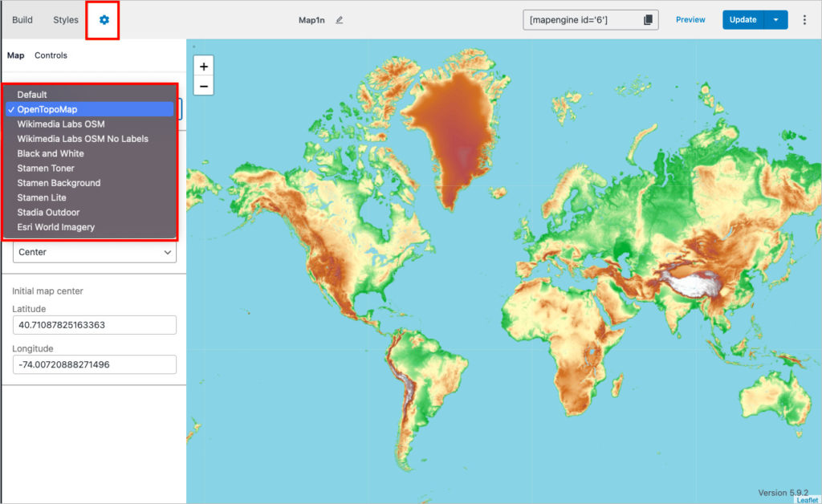Choose the Stamen Lite option
Screen dimensions: 822x504
(x=90, y=197)
